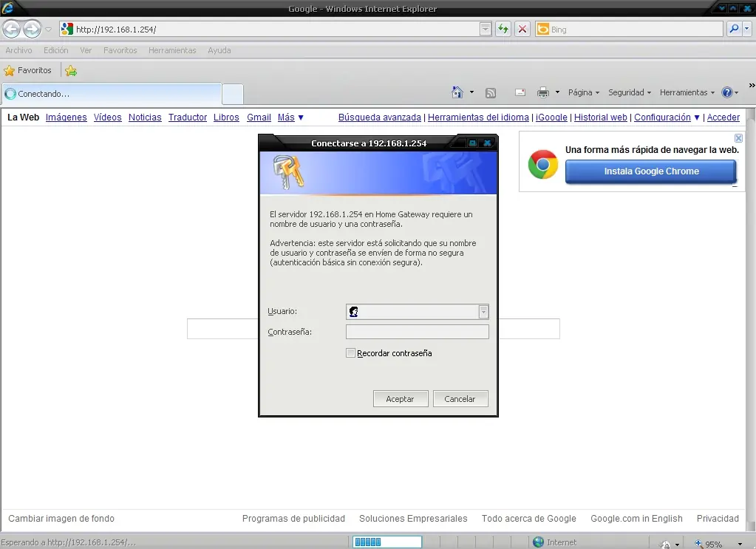756x549 pixels.
Task: Open Google.com in English link
Action: pos(636,518)
